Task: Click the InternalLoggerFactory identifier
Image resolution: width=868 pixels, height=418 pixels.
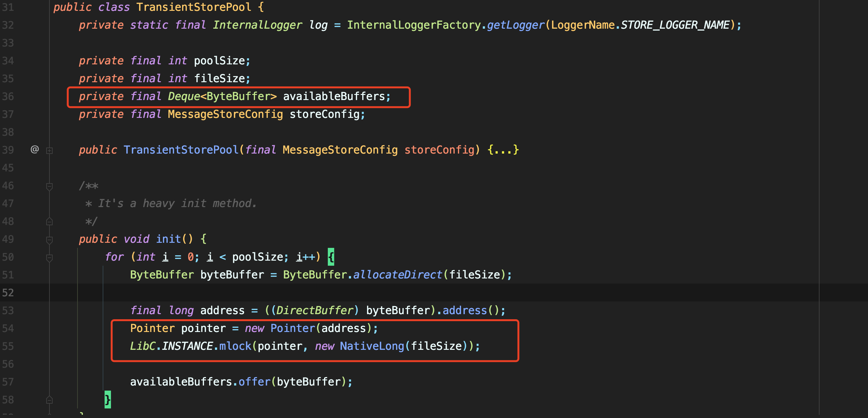Action: pyautogui.click(x=414, y=25)
